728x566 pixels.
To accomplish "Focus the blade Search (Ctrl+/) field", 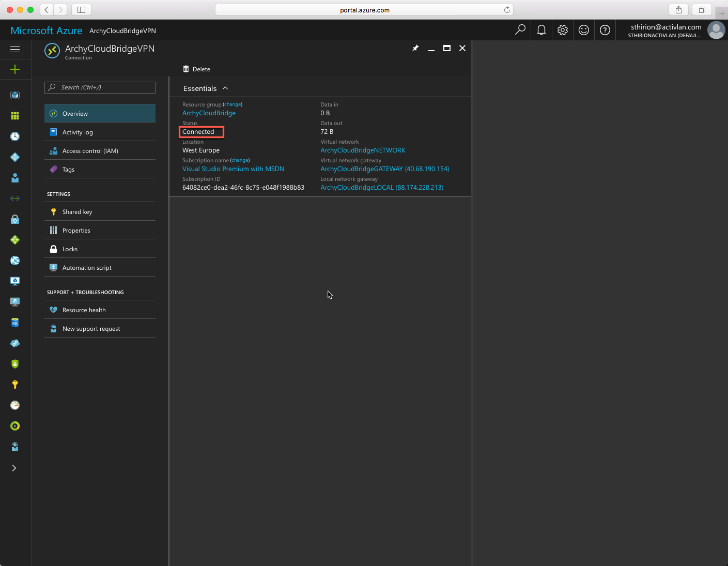I will point(100,87).
